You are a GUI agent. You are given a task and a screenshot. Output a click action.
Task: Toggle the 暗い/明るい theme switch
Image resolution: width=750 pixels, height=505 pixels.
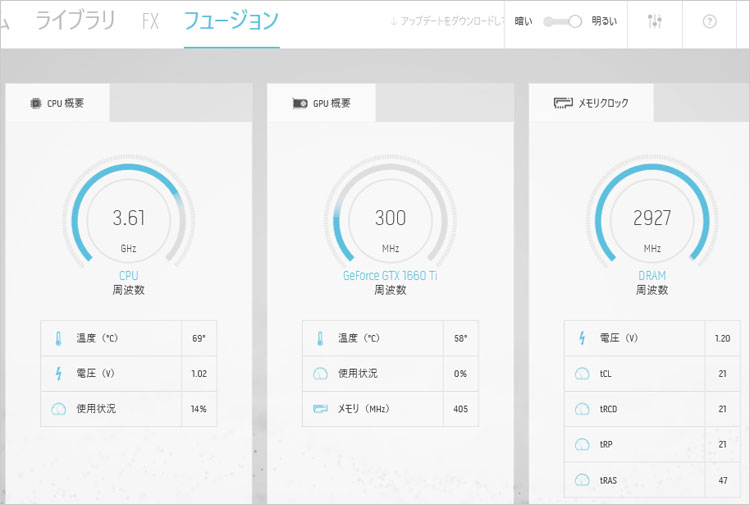[x=563, y=22]
